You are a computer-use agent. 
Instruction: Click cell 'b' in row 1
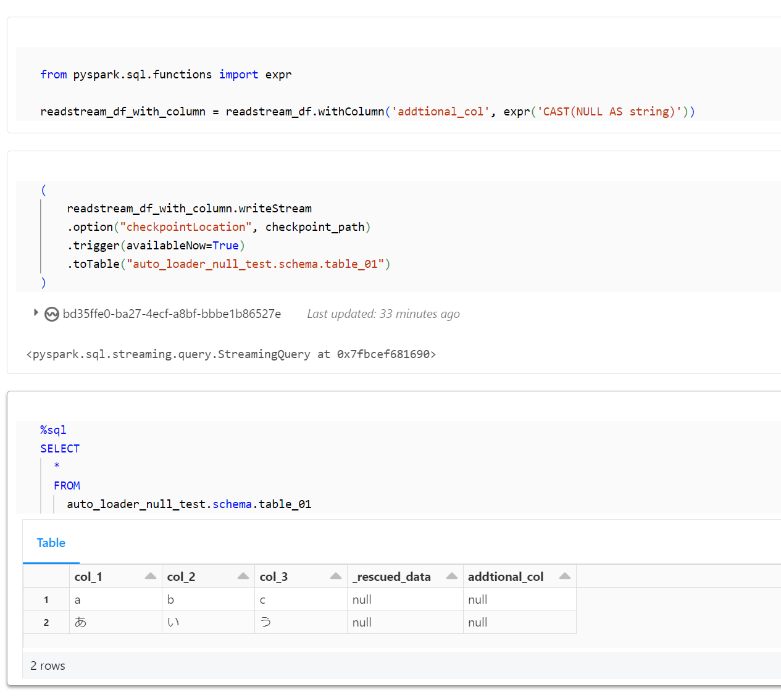208,599
